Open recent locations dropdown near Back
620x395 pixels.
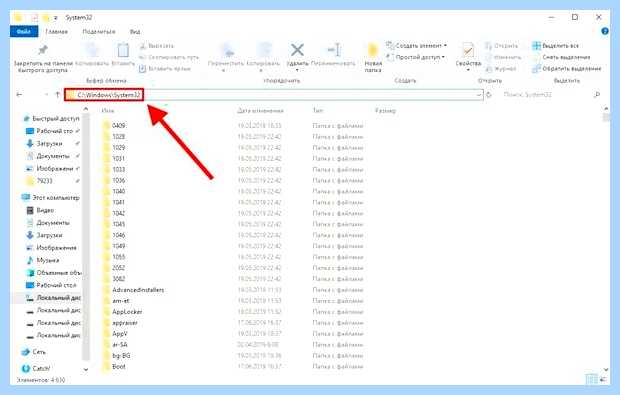[46, 94]
